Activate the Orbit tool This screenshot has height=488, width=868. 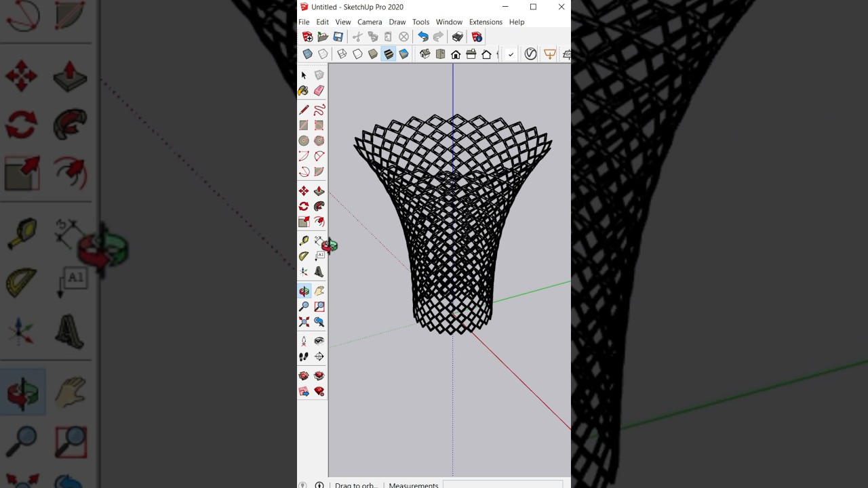point(304,291)
